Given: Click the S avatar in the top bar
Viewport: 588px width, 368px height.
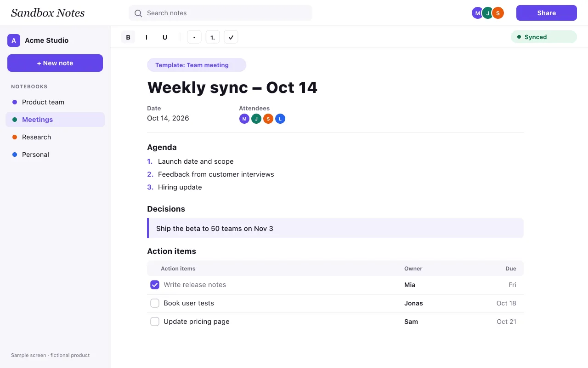Looking at the screenshot, I should tap(498, 13).
